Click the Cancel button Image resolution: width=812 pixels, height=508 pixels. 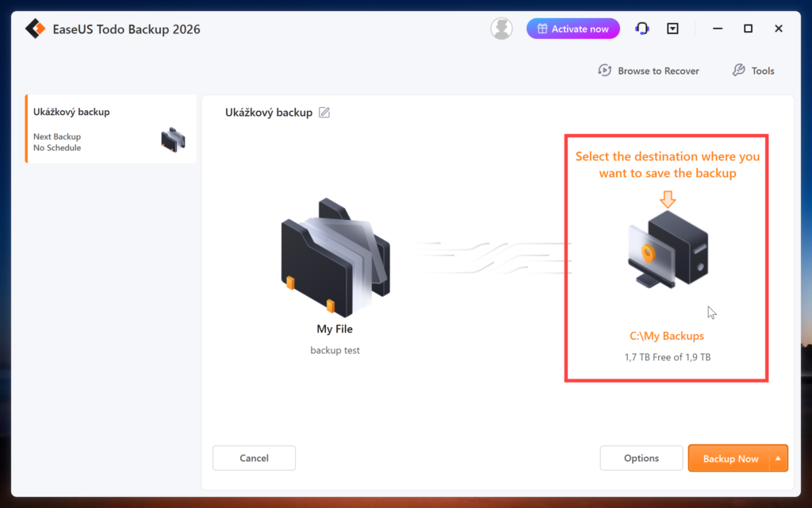[255, 458]
